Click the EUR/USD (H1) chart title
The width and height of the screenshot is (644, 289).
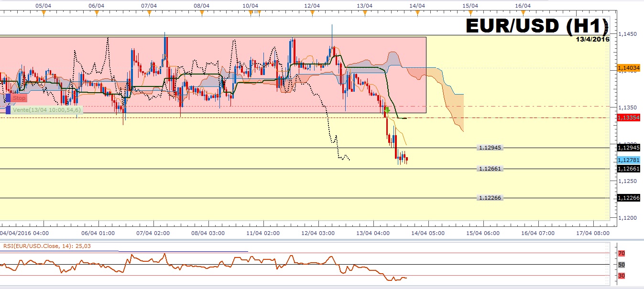tap(536, 26)
